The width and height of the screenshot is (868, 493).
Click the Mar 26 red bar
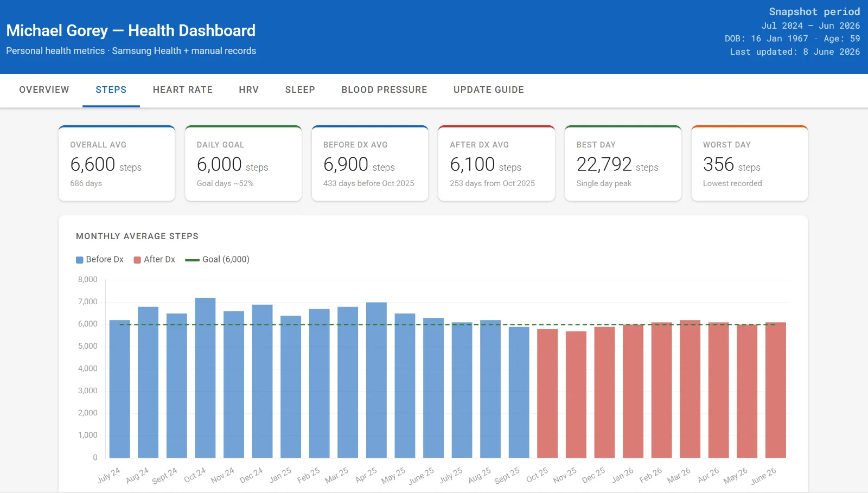(x=690, y=389)
